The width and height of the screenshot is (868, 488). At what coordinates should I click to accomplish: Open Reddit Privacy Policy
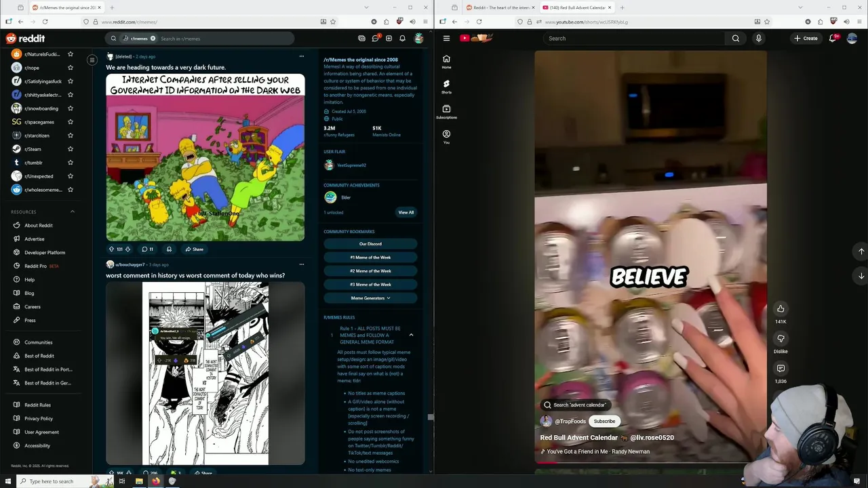[x=39, y=419]
